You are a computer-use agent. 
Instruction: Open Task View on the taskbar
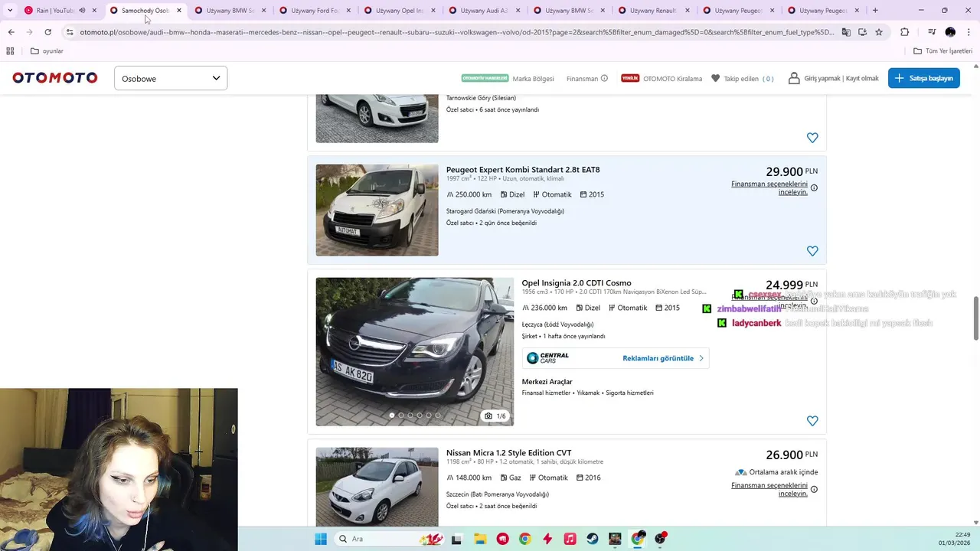click(457, 539)
